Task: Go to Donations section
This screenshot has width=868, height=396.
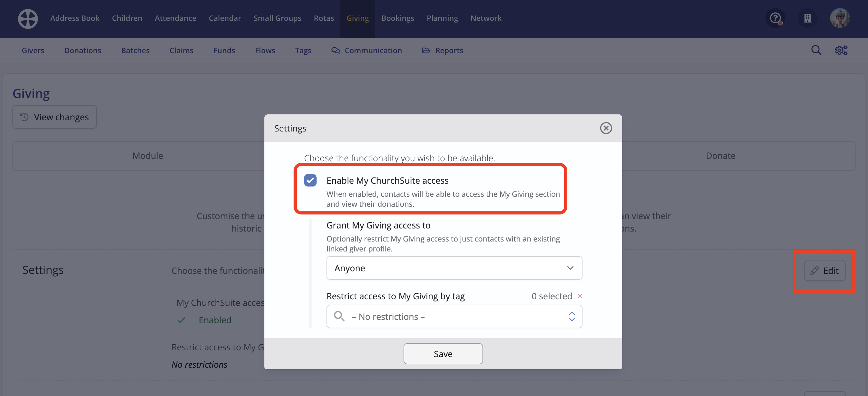Action: point(83,50)
